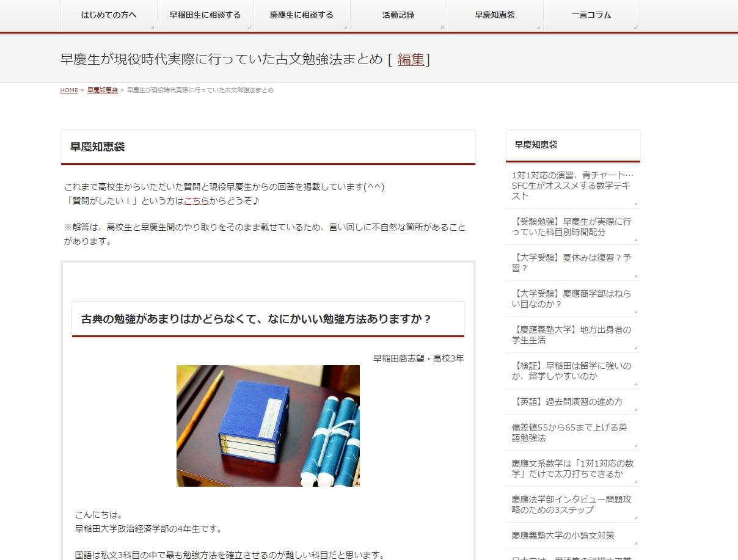Open the 地方出身者の学生生活 article
738x560 pixels.
pos(573,335)
